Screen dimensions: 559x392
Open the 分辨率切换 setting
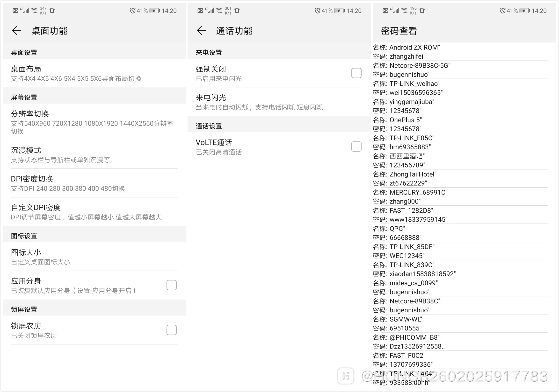94,122
